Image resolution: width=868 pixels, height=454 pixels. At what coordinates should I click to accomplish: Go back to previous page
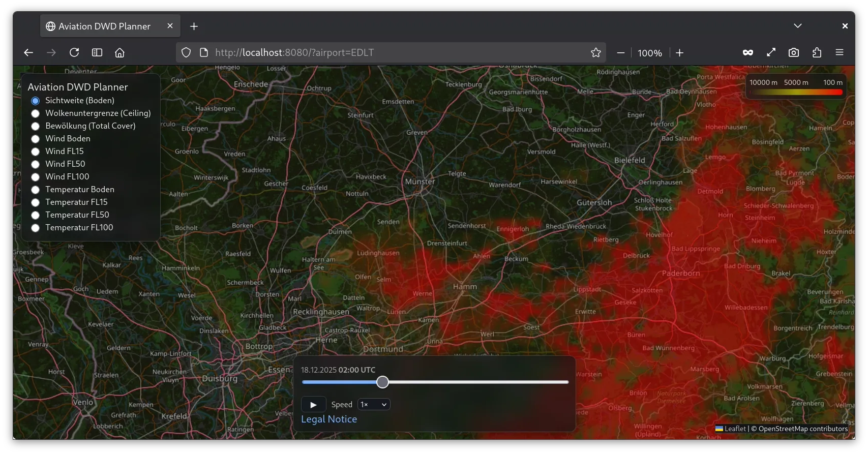28,53
